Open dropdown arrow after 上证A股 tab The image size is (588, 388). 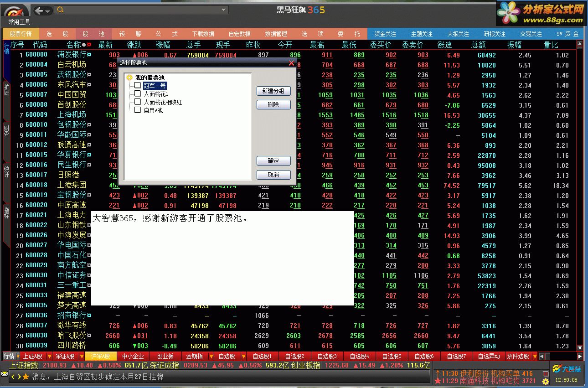[49, 356]
